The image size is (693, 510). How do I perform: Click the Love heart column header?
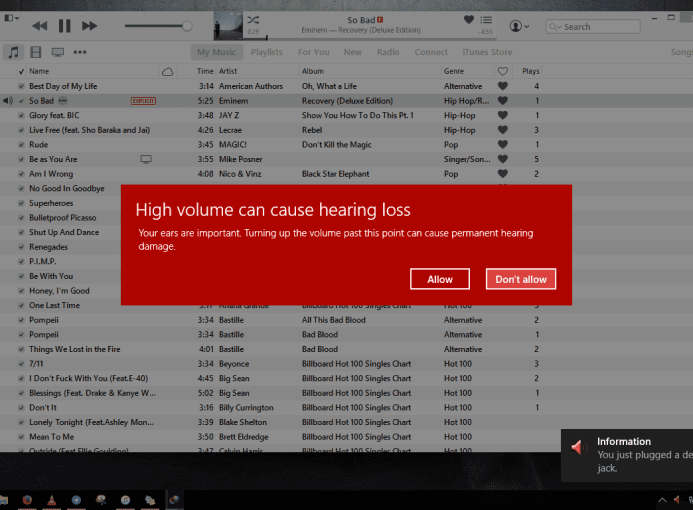(503, 71)
